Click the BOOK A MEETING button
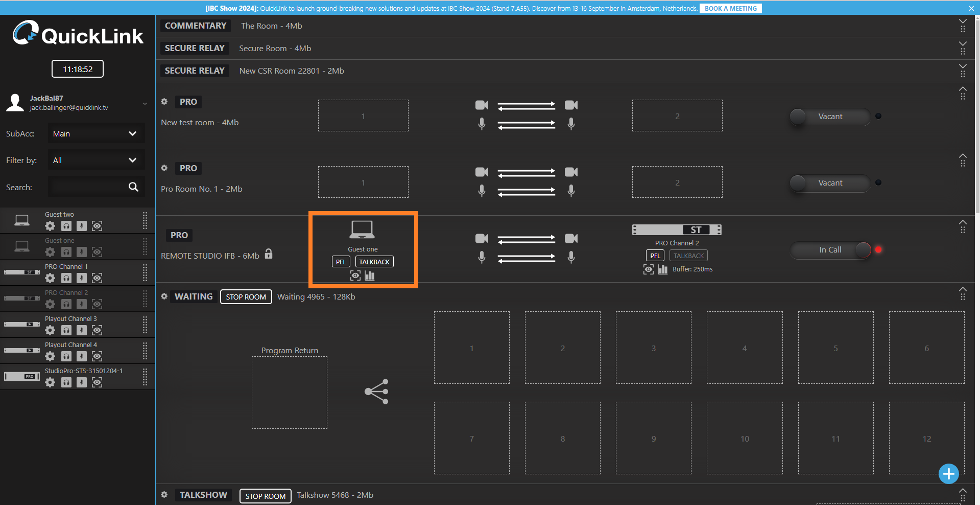 [x=730, y=8]
